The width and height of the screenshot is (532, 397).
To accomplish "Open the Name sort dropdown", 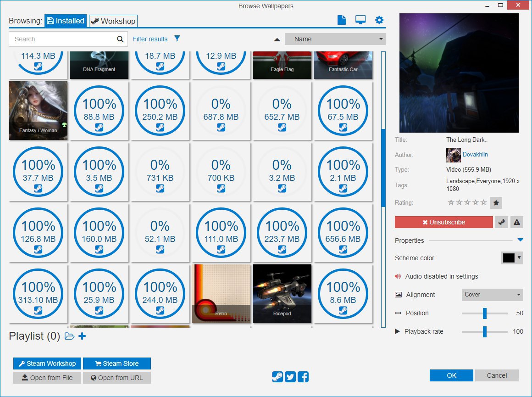I will pyautogui.click(x=335, y=39).
